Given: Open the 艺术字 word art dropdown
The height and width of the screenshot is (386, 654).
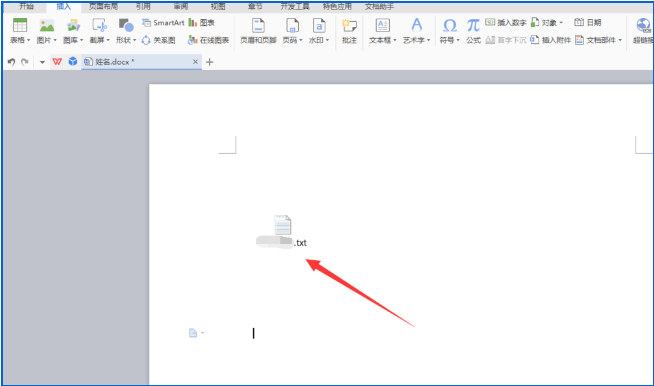Looking at the screenshot, I should click(416, 31).
